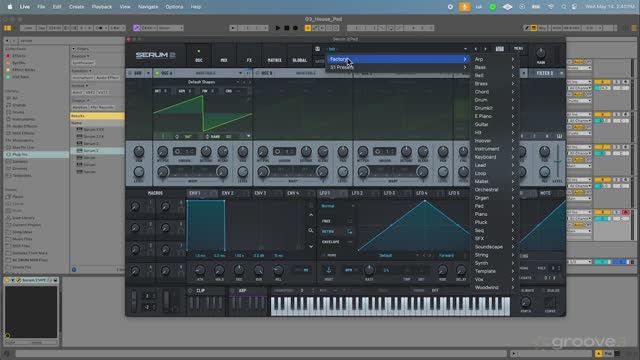The image size is (640, 360).
Task: Open the preset browser grid icon
Action: (x=500, y=49)
